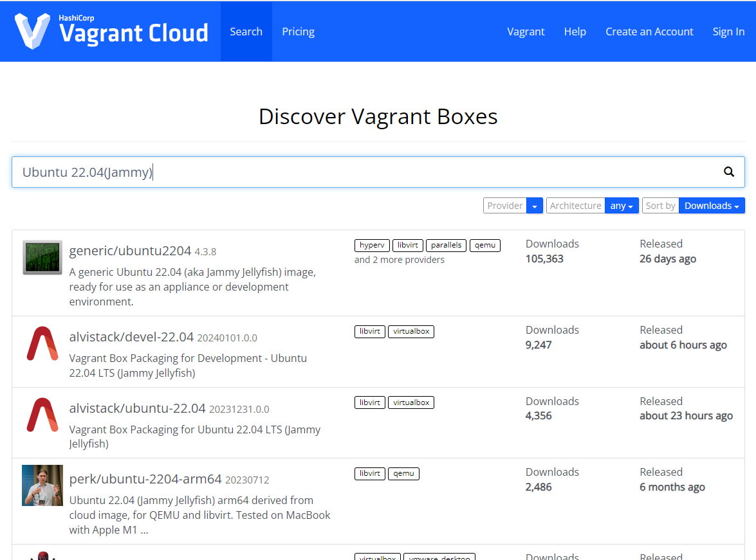Click the Vagrant Cloud V logo

click(x=32, y=31)
